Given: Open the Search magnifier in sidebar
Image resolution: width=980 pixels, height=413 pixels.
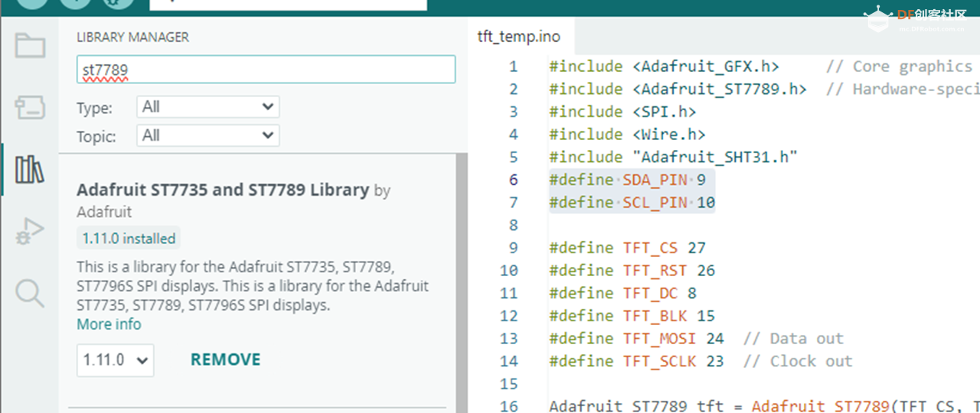Looking at the screenshot, I should click(x=30, y=293).
